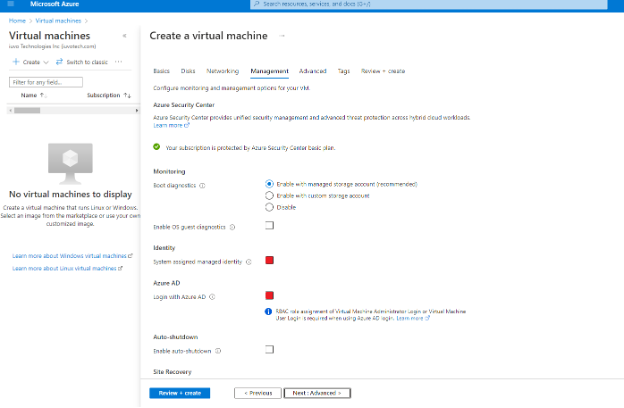Open the Basics tab
The image size is (624, 408).
pos(162,71)
